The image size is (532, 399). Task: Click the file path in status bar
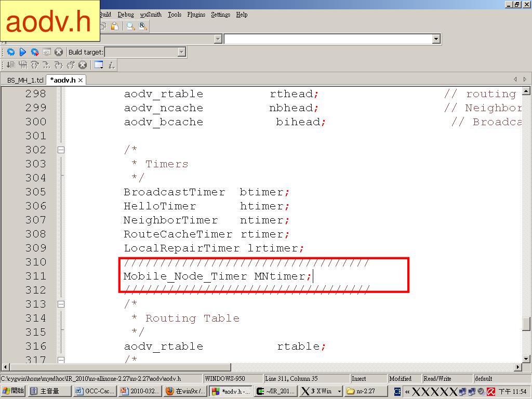coord(101,379)
